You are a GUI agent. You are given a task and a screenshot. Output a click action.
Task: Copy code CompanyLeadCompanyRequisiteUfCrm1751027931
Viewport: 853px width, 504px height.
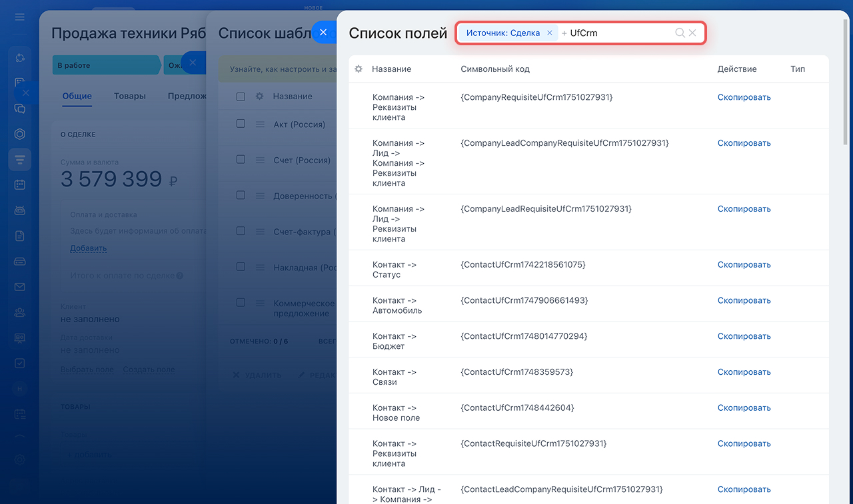click(744, 143)
